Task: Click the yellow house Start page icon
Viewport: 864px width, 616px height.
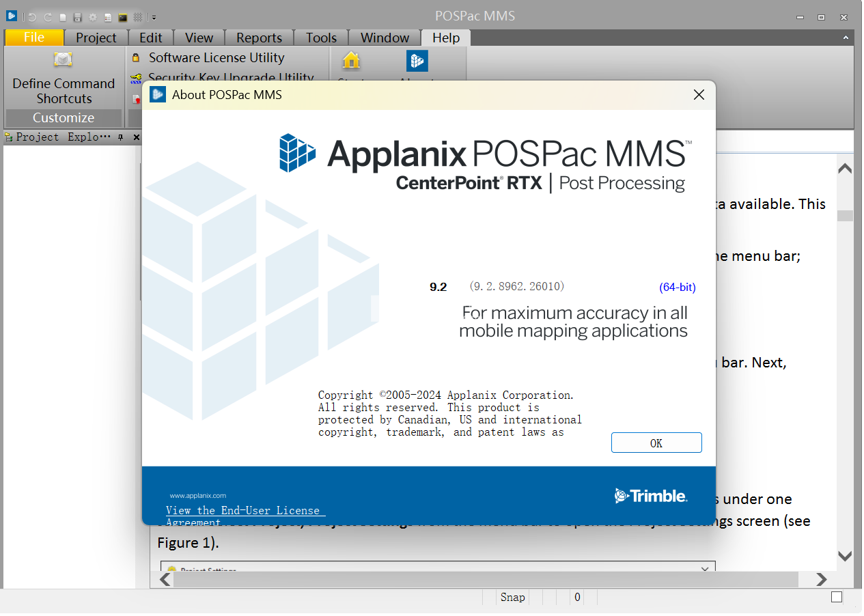Action: tap(351, 60)
